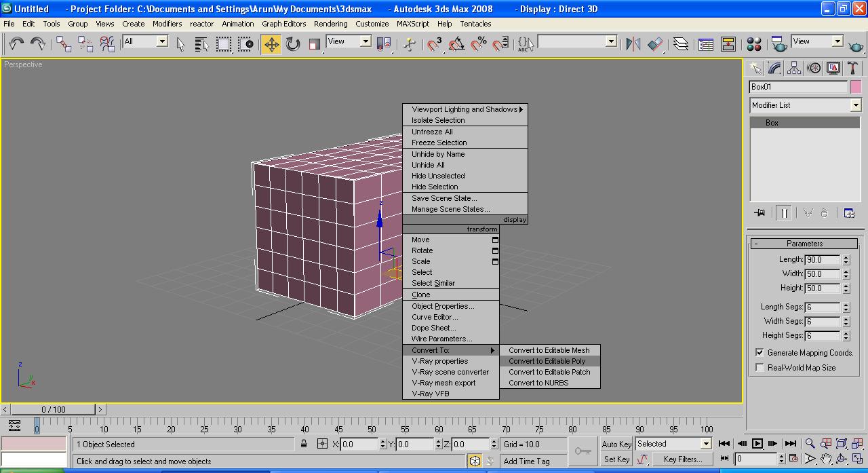
Task: Switch to the Motion command panel tab
Action: click(814, 68)
